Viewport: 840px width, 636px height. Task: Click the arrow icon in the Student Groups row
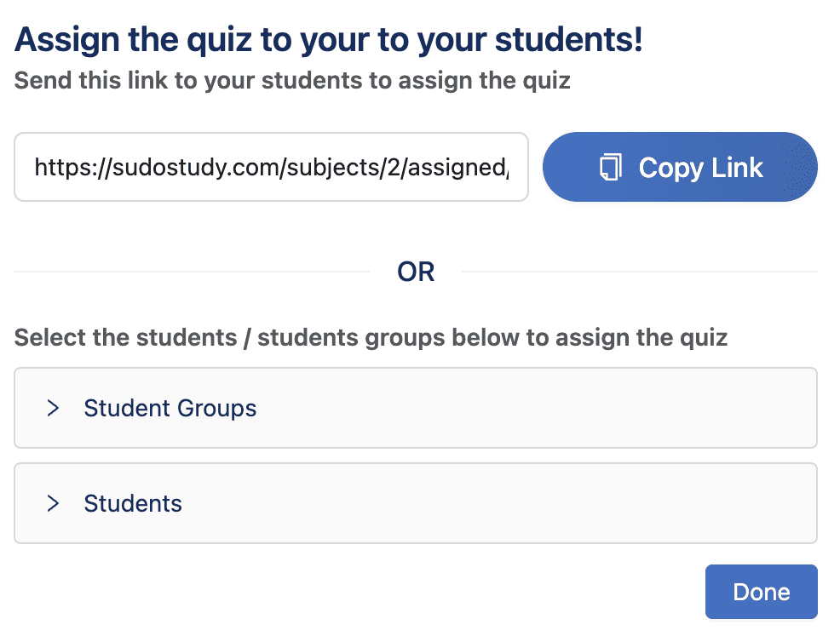(53, 408)
